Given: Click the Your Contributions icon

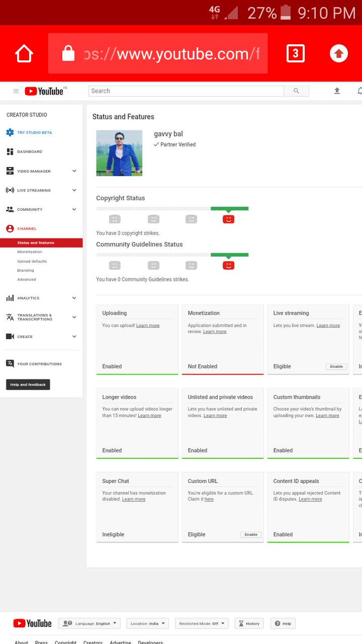Looking at the screenshot, I should pos(10,363).
